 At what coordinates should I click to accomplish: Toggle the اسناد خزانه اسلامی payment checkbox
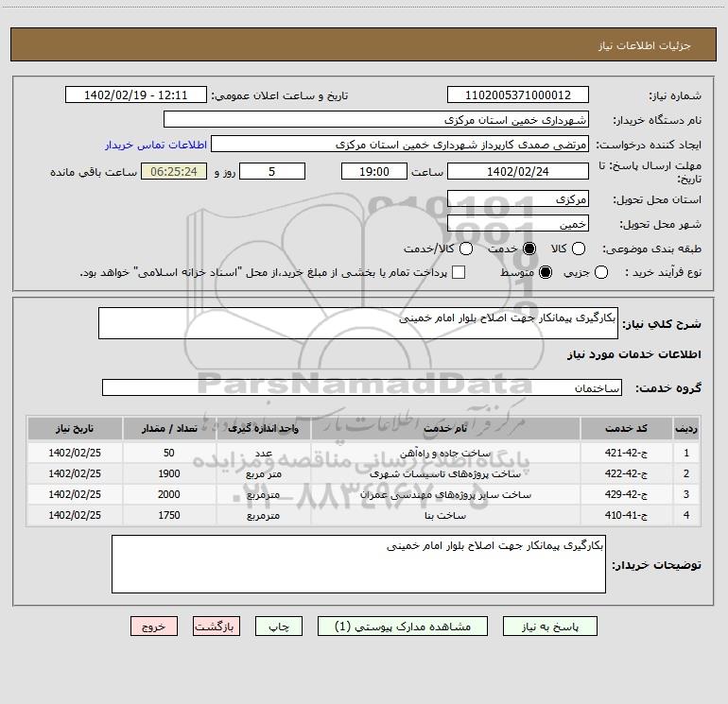[459, 272]
